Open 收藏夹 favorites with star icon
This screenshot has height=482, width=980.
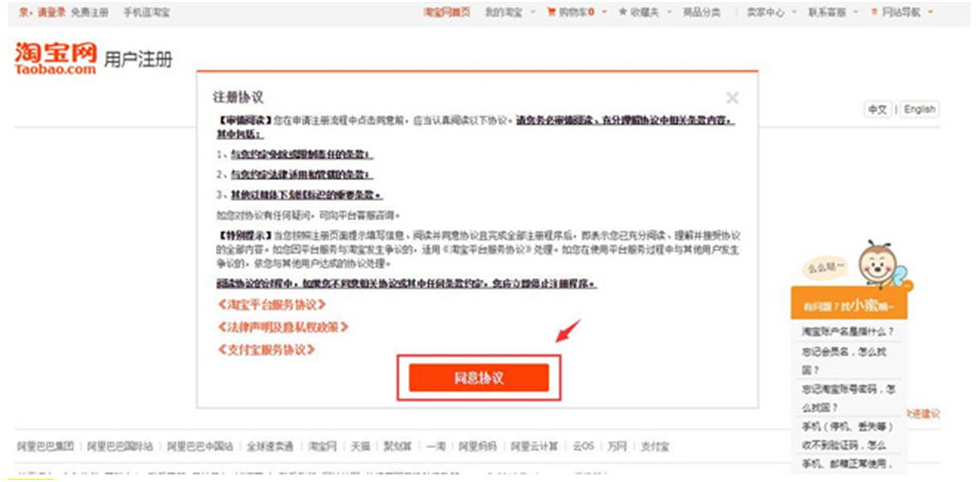coord(639,12)
